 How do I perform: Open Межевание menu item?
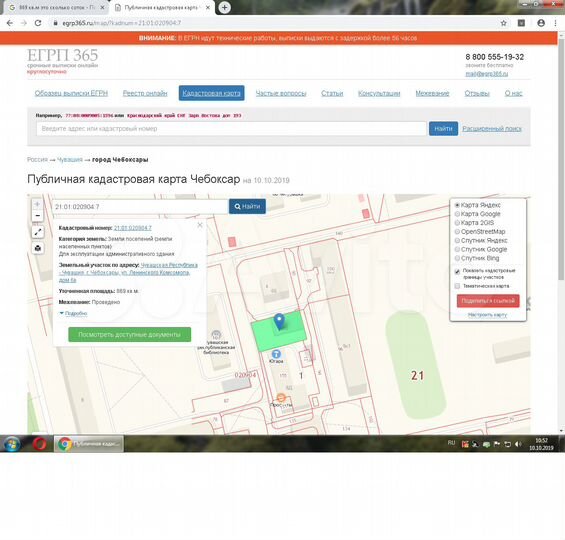point(432,93)
